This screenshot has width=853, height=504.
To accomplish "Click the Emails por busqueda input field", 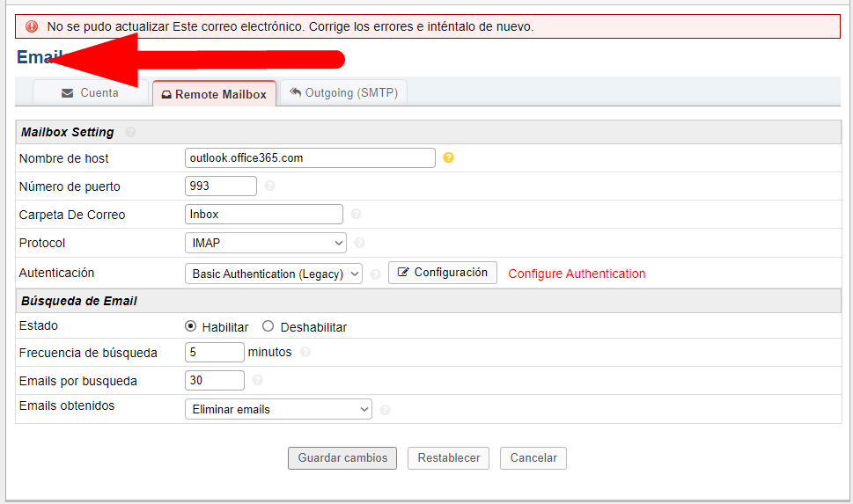I will (215, 381).
